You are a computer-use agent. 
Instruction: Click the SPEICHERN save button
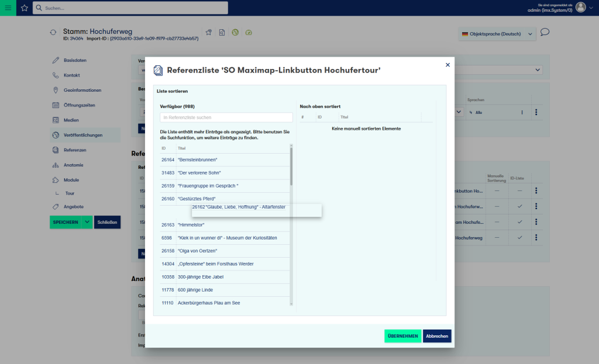[x=66, y=222]
